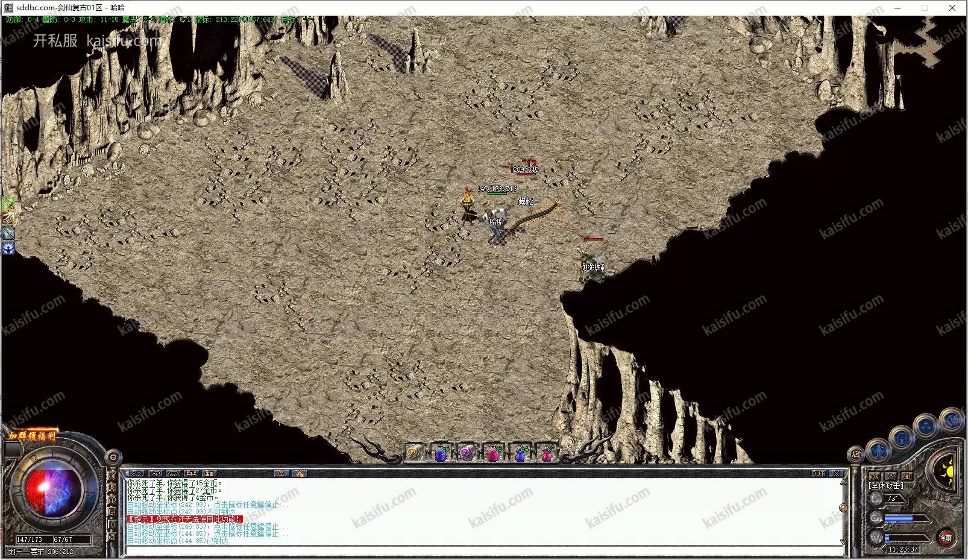Toggle the sound-wave chat channel filter icon

pyautogui.click(x=113, y=476)
